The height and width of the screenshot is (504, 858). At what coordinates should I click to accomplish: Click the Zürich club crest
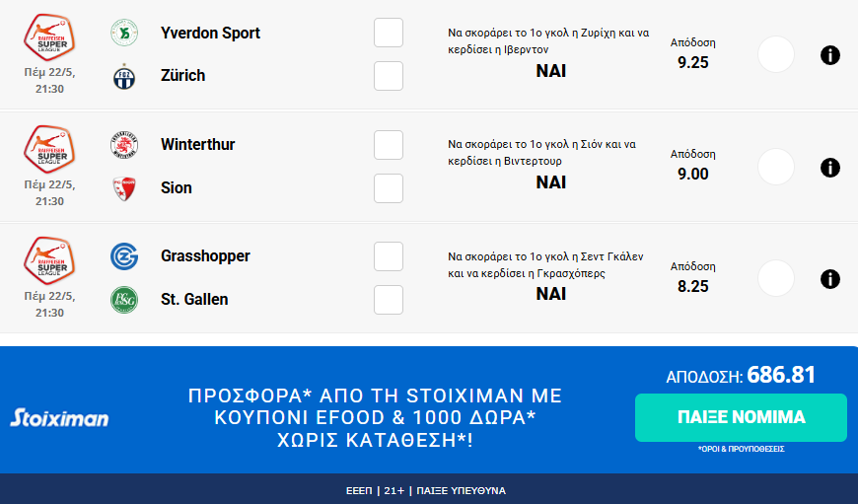tap(124, 76)
